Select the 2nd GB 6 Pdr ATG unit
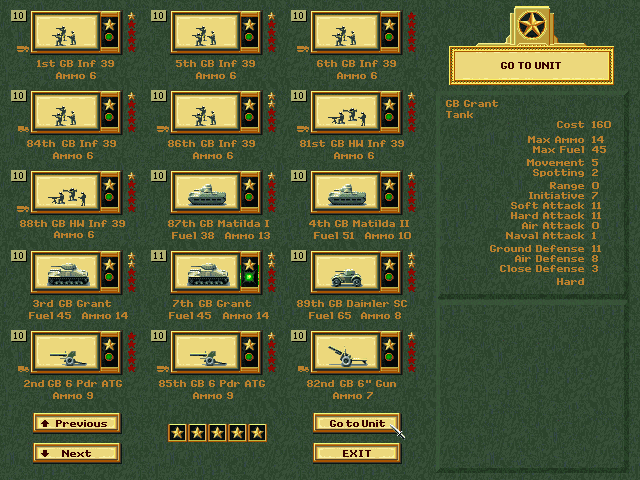Screen dimensions: 640x480 click(x=65, y=352)
